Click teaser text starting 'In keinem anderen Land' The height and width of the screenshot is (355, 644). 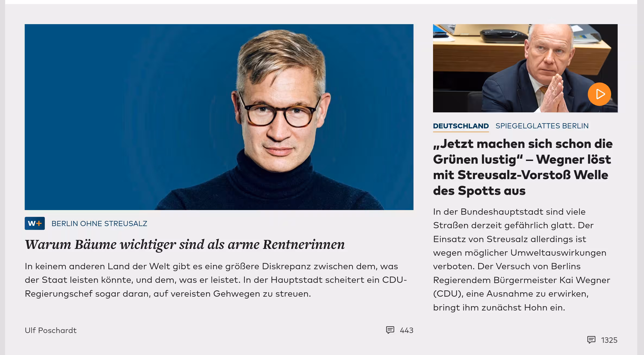pos(216,280)
